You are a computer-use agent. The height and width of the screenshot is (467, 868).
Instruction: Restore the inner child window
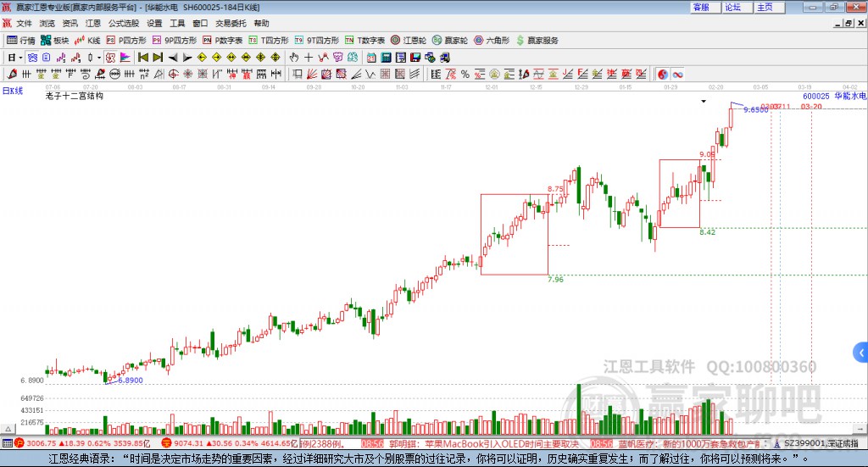point(849,23)
